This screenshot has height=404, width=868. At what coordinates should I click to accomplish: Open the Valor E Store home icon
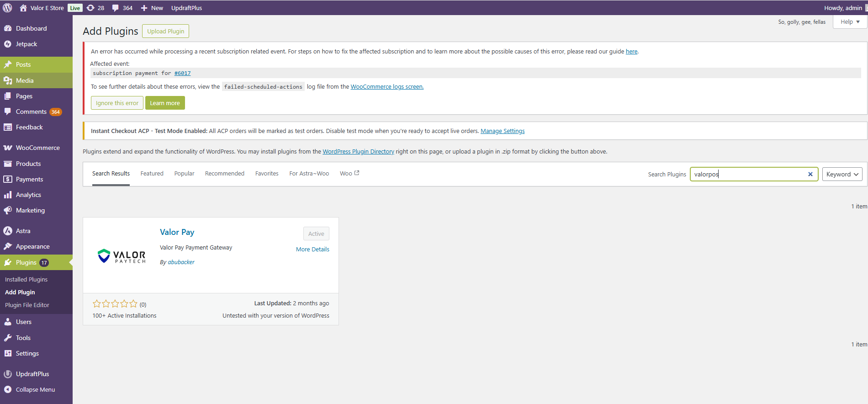click(23, 8)
